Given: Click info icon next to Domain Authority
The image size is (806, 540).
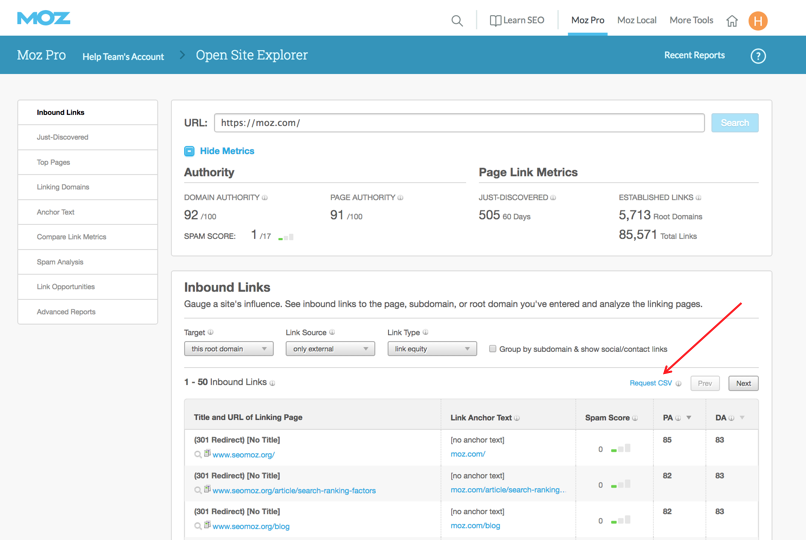Looking at the screenshot, I should click(265, 198).
